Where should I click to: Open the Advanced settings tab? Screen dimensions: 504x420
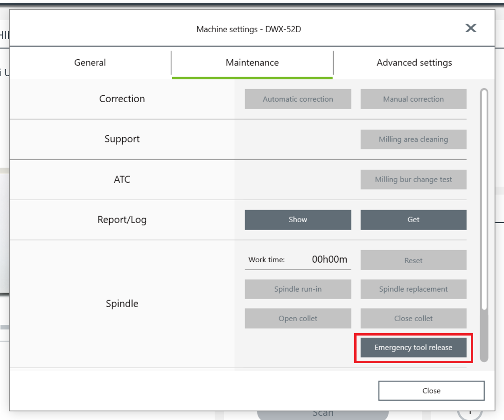point(414,63)
